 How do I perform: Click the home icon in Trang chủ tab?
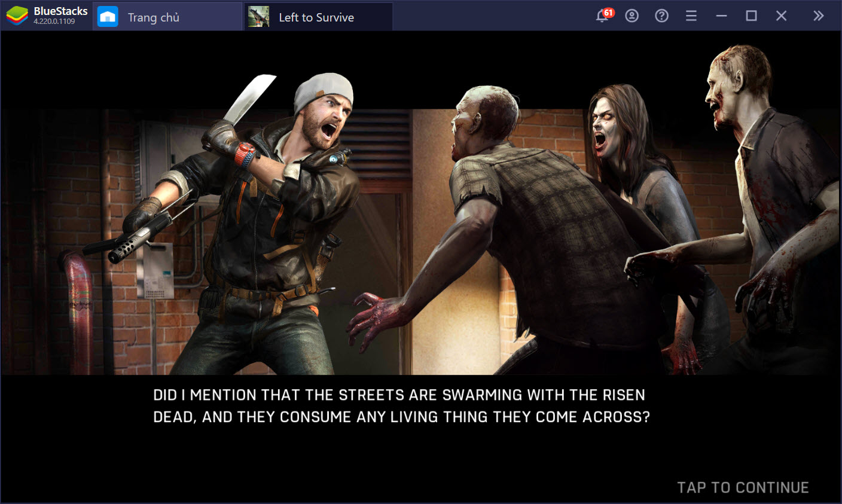(x=108, y=17)
